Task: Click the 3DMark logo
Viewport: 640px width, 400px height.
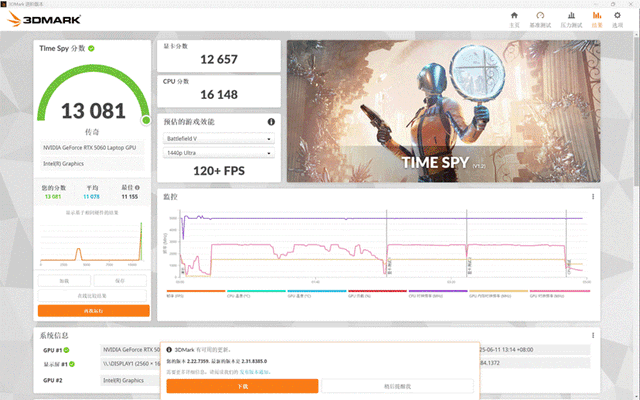Action: 44,19
